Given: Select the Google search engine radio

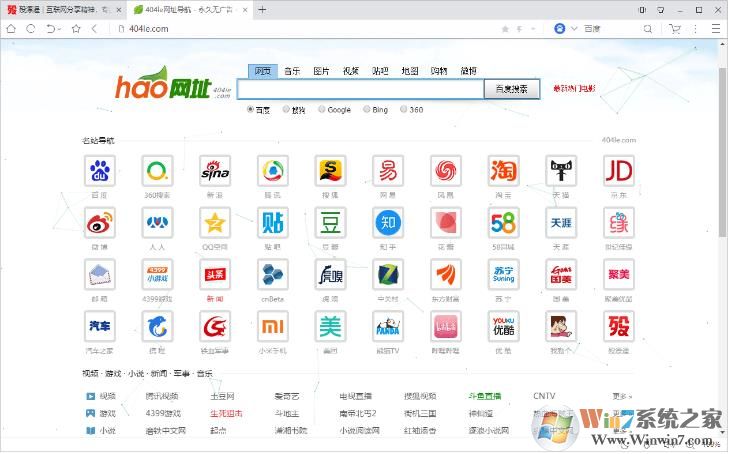Looking at the screenshot, I should click(x=321, y=109).
